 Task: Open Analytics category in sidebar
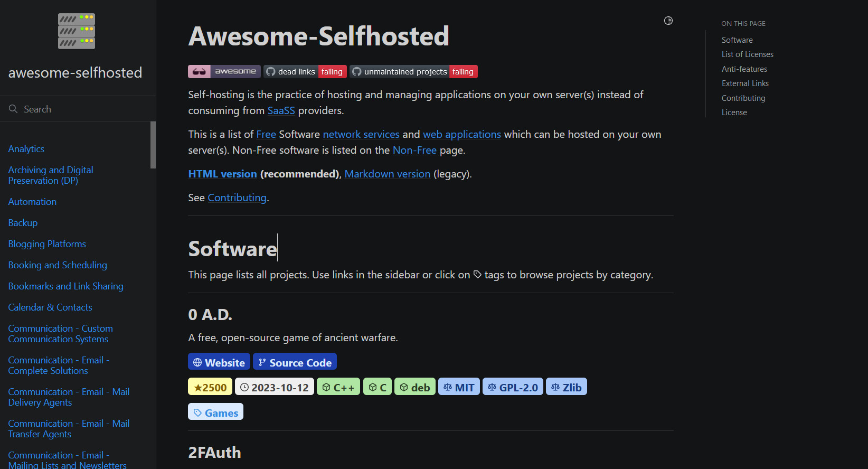26,149
